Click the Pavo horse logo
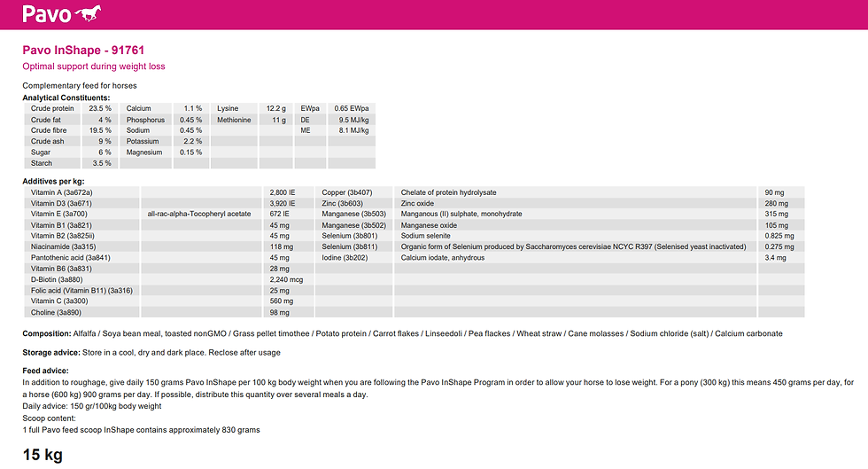 (x=61, y=13)
